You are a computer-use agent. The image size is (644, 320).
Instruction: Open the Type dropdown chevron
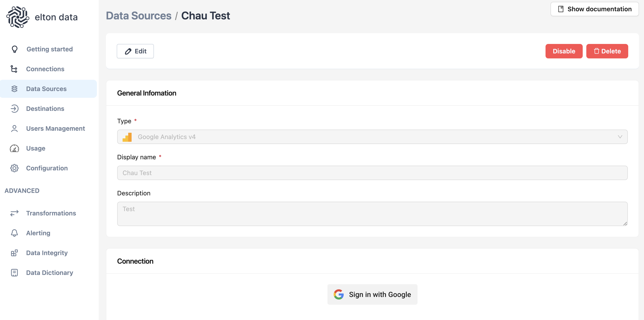(620, 137)
